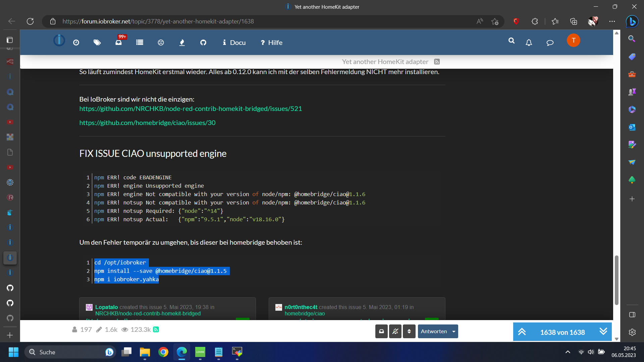The width and height of the screenshot is (644, 362).
Task: Open the Tags icon in forum navbar
Action: [97, 43]
